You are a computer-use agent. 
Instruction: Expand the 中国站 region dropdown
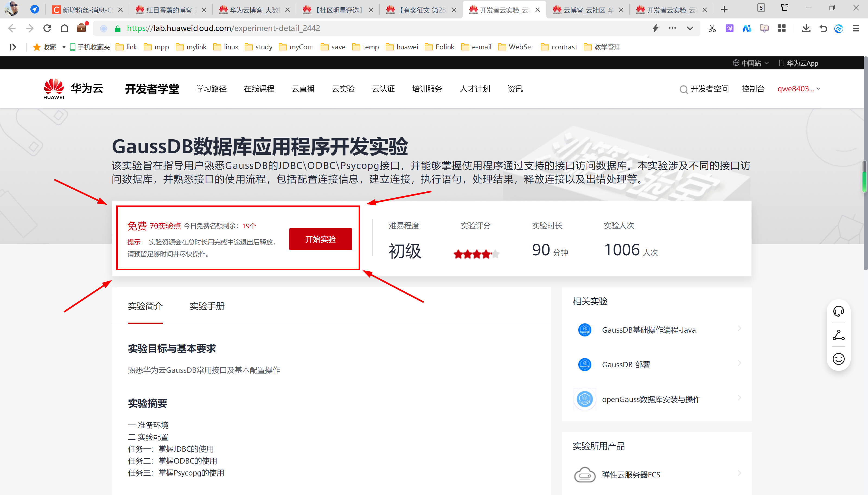click(x=751, y=63)
